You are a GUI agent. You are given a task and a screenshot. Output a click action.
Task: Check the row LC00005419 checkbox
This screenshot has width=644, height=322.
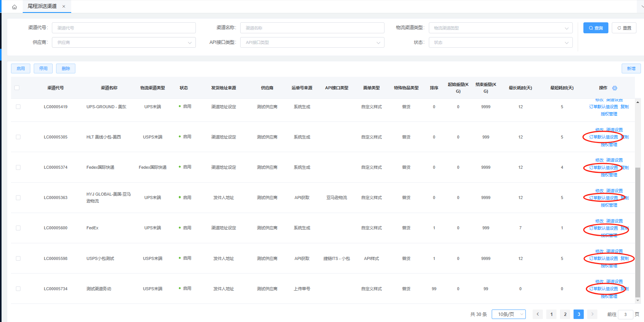point(18,107)
